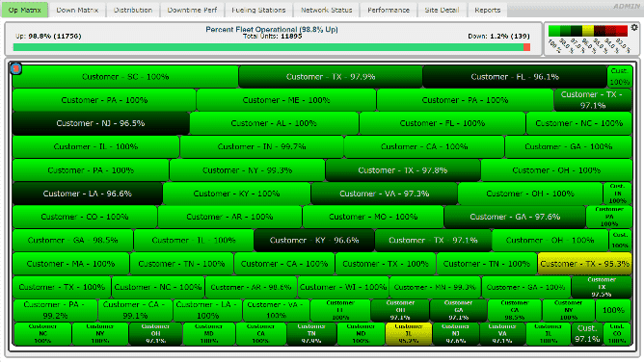
Task: Open the ADMIN user label
Action: 627,6
